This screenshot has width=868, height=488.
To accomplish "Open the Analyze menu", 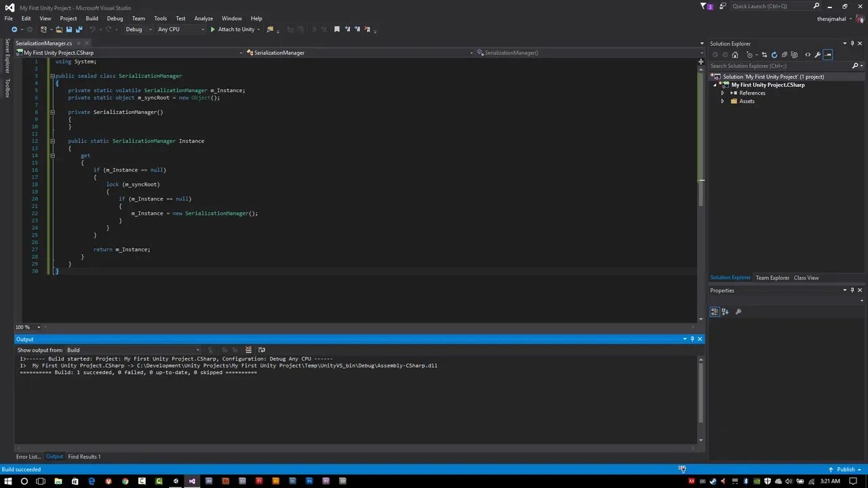I will click(x=203, y=18).
